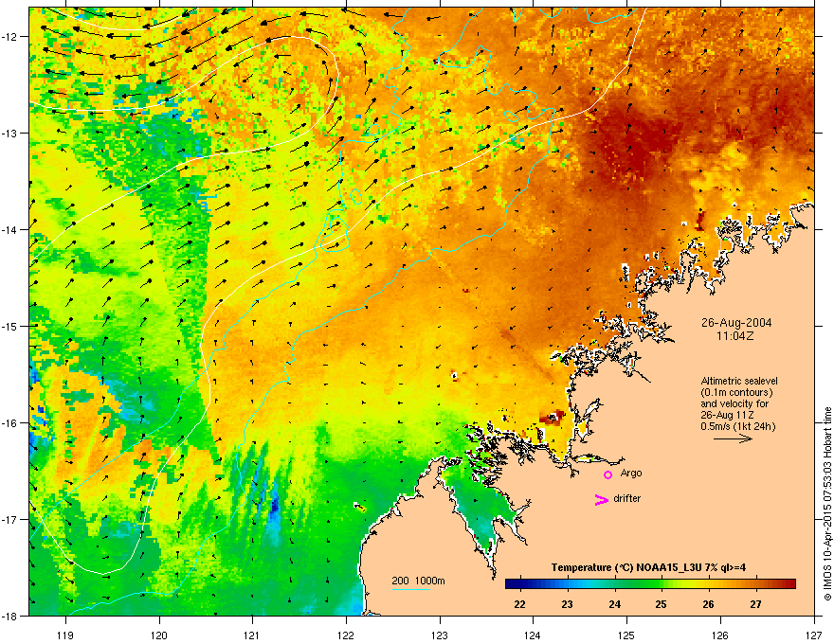
Task: Click the 'drifter' legend label
Action: click(x=627, y=498)
